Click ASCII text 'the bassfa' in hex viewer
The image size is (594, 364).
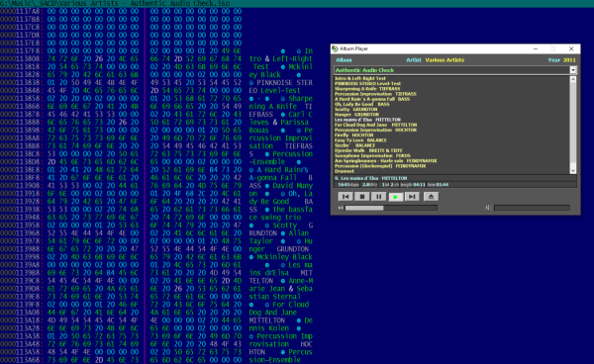[x=292, y=210]
